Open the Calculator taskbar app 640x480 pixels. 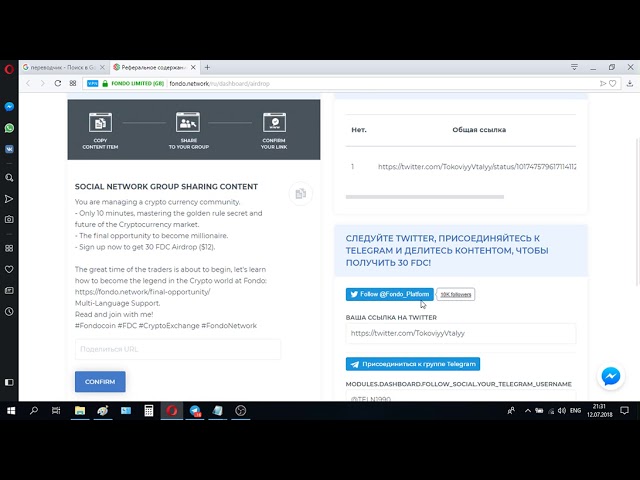(149, 411)
